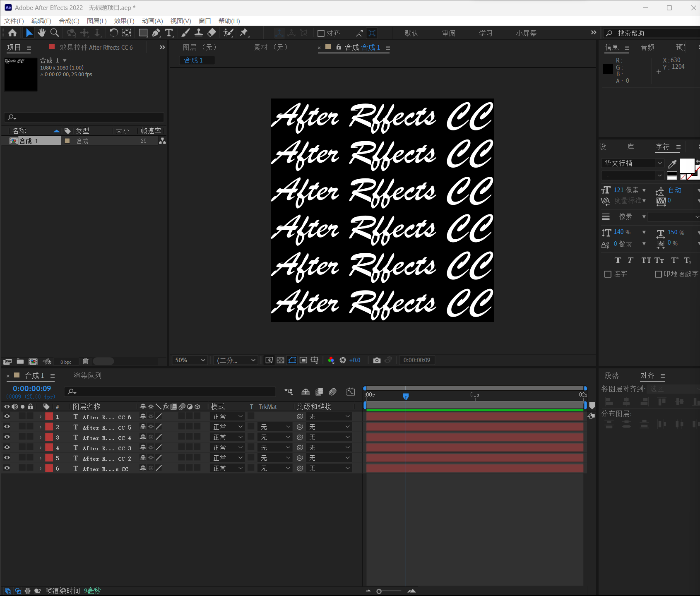Switch to the 音频 panel tab
The width and height of the screenshot is (700, 596).
tap(647, 48)
